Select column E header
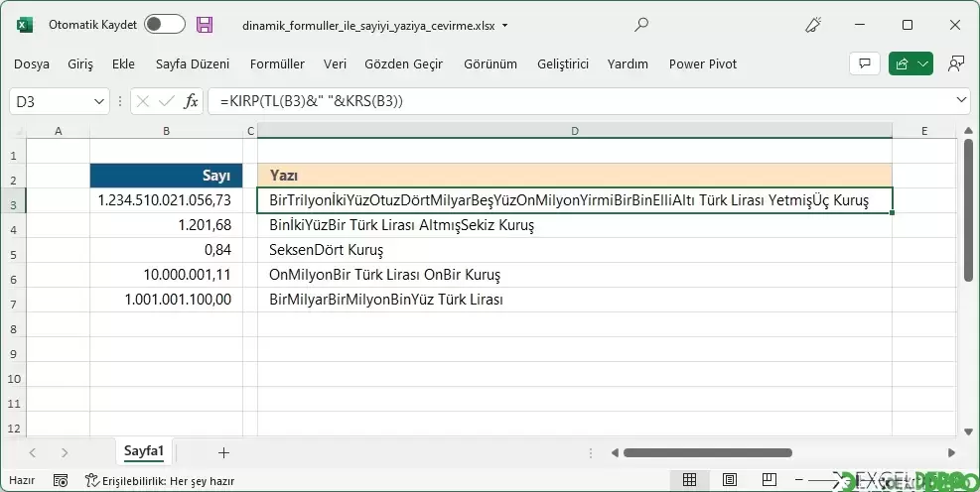The width and height of the screenshot is (980, 492). 924,131
